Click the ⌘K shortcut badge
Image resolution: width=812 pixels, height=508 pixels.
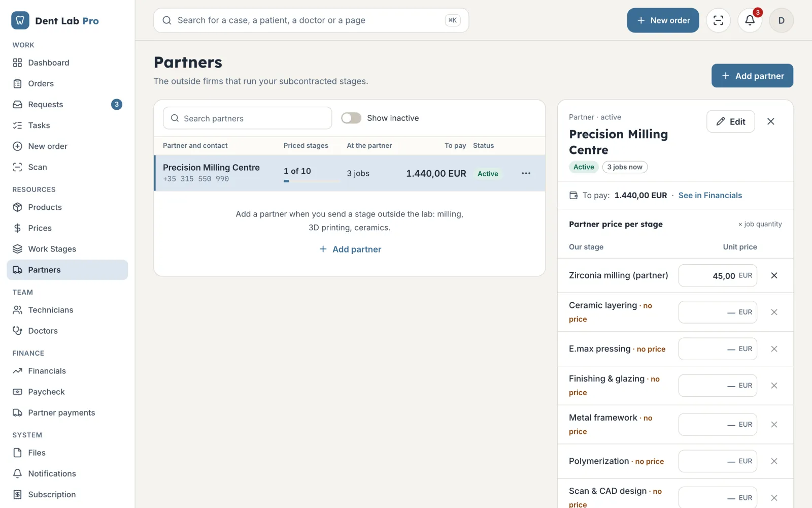pos(452,20)
